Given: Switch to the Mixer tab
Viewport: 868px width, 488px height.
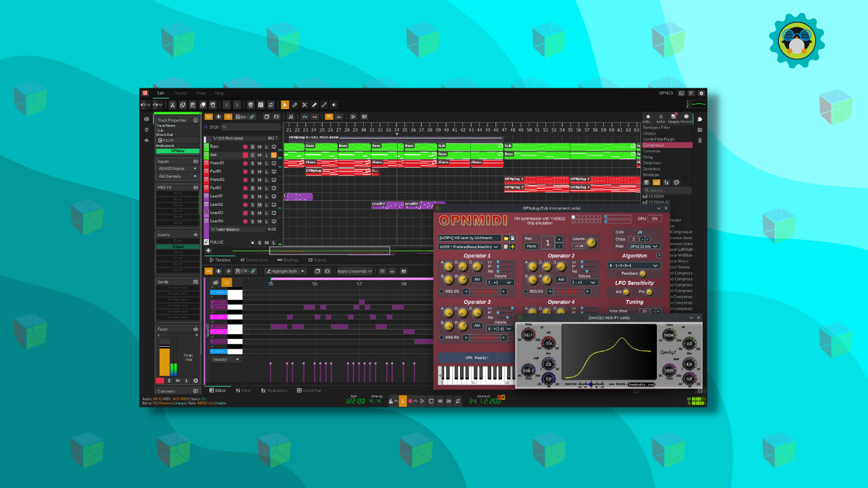Looking at the screenshot, I should click(x=244, y=390).
